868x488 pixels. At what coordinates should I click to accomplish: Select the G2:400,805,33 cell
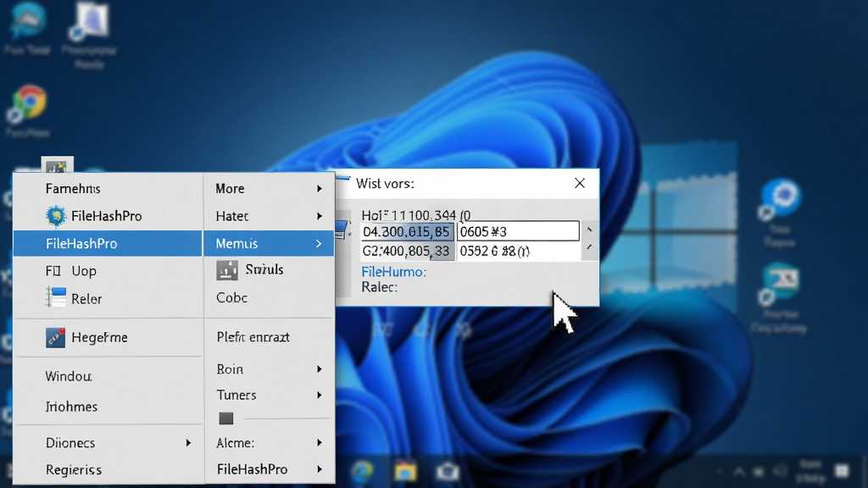point(407,251)
